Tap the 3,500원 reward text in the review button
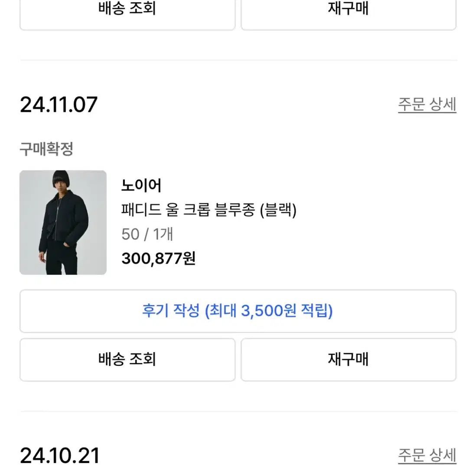 (x=268, y=311)
